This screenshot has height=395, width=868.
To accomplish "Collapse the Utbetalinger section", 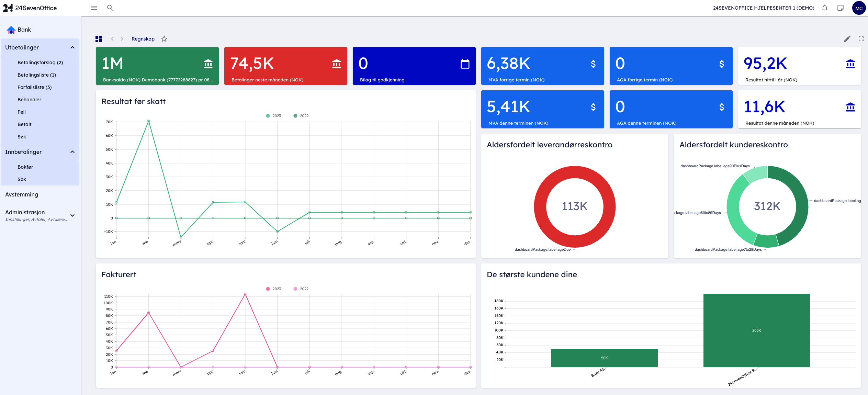I will coord(72,47).
